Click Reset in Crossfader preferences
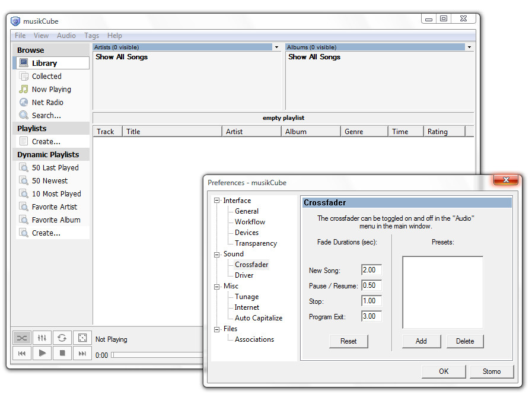Image resolution: width=532 pixels, height=397 pixels. click(349, 341)
